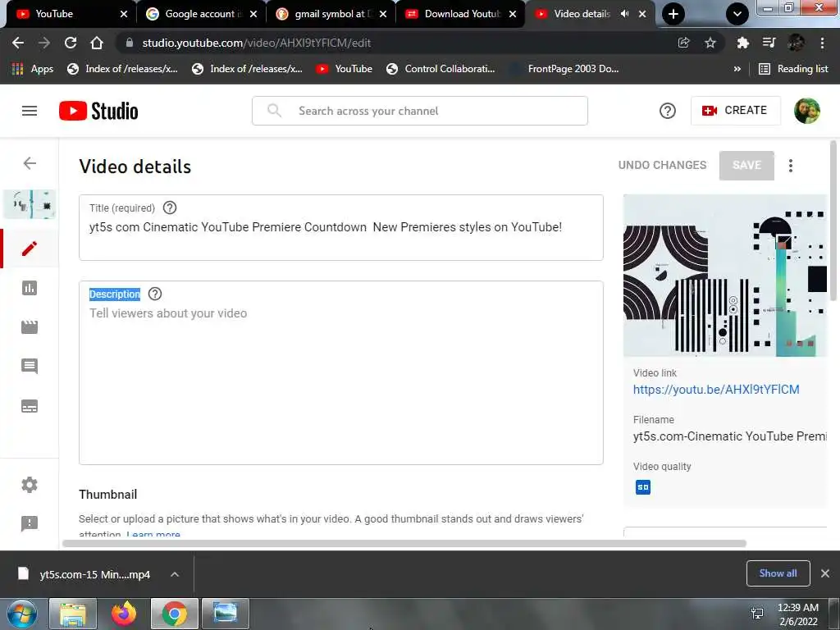840x630 pixels.
Task: Open Analytics bar chart icon in sidebar
Action: [30, 288]
